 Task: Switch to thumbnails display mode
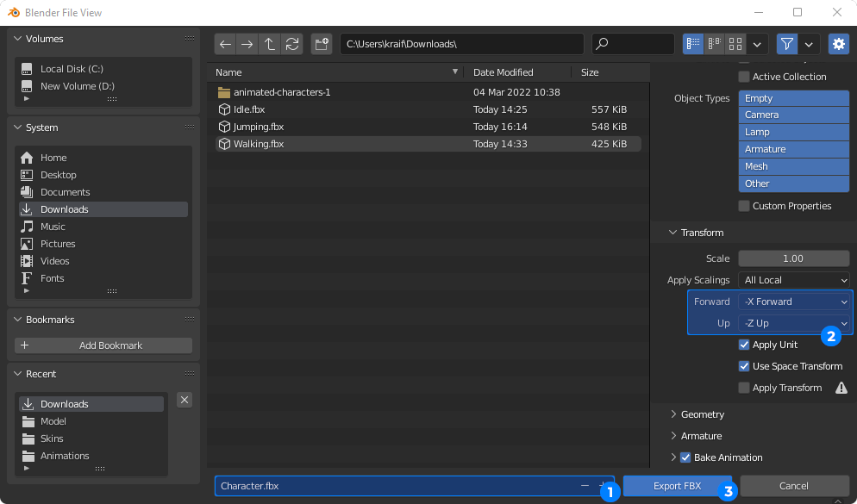[735, 44]
